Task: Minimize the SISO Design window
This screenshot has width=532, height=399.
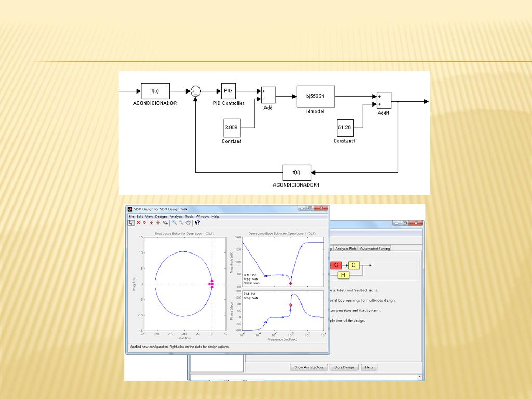Action: pyautogui.click(x=302, y=208)
